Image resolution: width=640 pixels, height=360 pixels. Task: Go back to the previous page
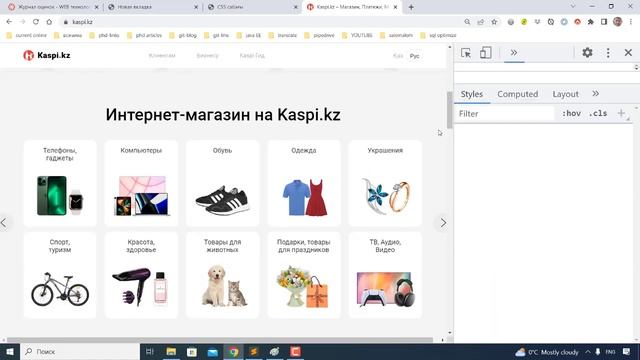pyautogui.click(x=9, y=22)
